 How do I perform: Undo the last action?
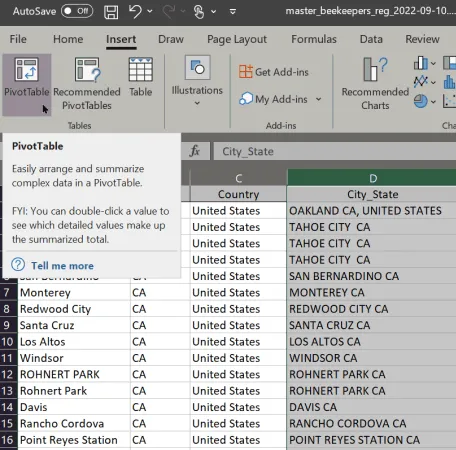(x=135, y=11)
